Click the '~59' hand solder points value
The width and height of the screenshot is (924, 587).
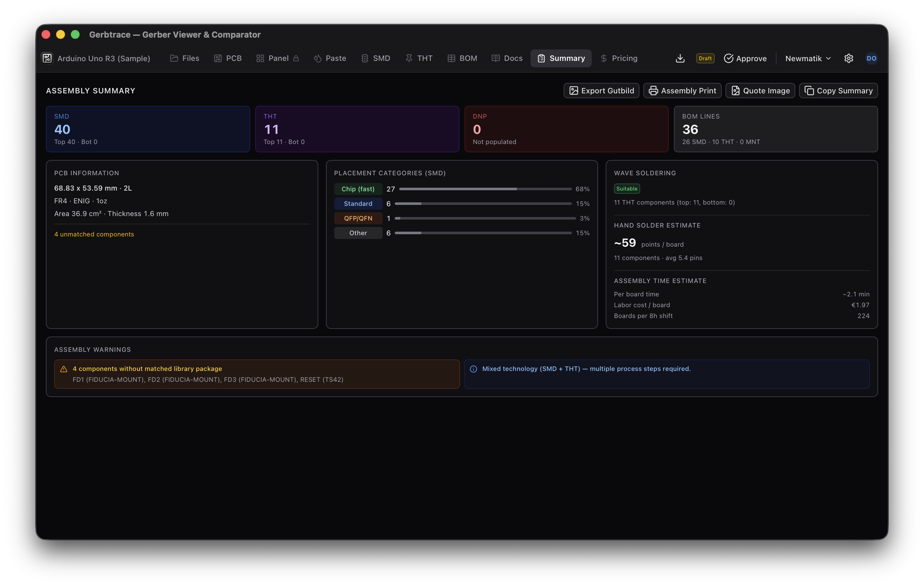click(625, 243)
